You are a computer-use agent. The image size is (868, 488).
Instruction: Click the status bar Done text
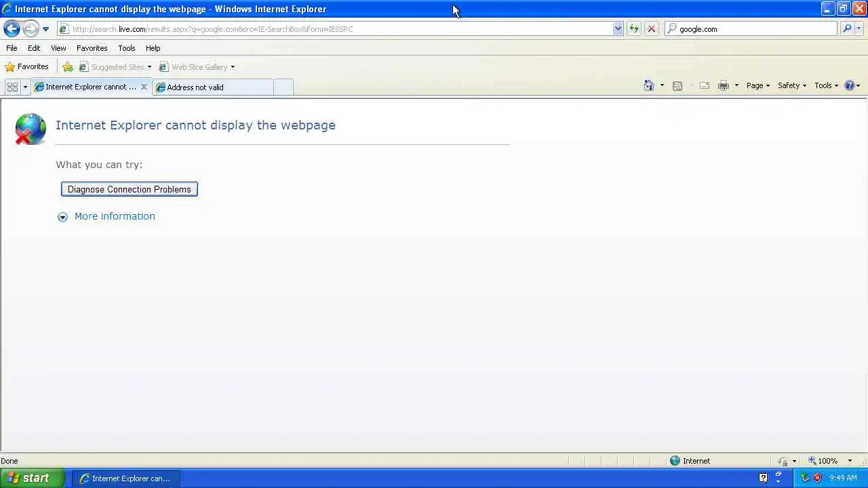point(9,461)
